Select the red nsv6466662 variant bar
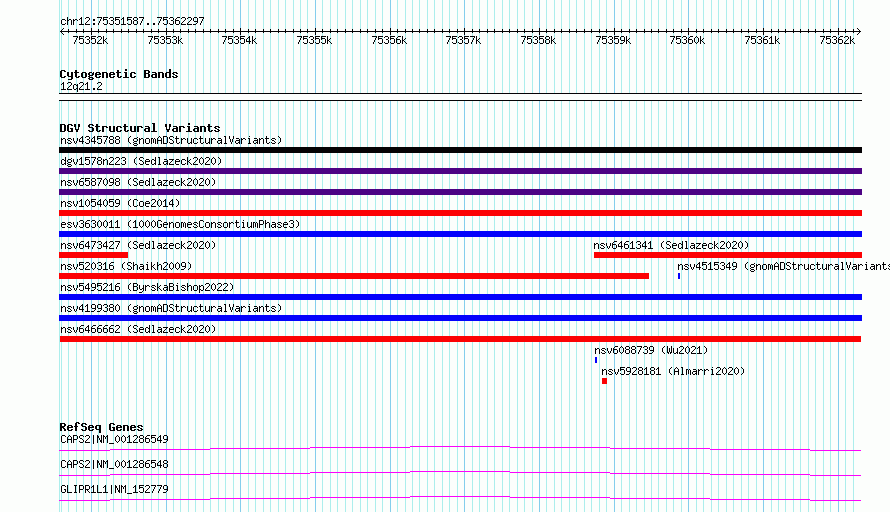Image resolution: width=890 pixels, height=512 pixels. pyautogui.click(x=460, y=339)
